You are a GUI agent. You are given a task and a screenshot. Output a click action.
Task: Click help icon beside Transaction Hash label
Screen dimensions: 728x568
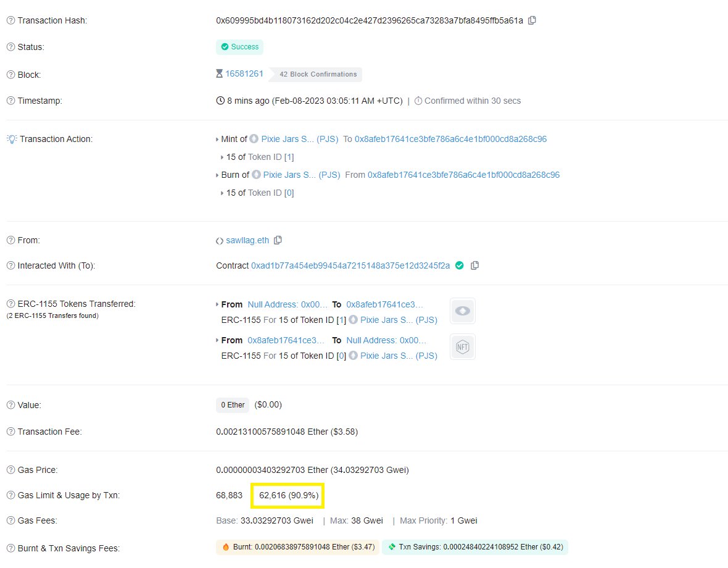(10, 20)
